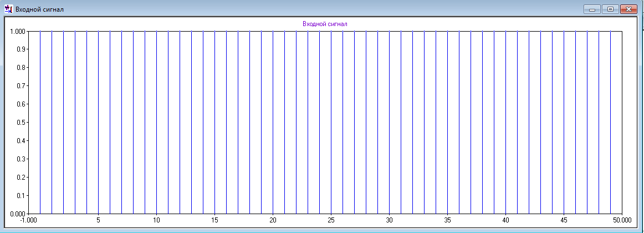Click x-axis label 15
This screenshot has width=644, height=233.
215,220
